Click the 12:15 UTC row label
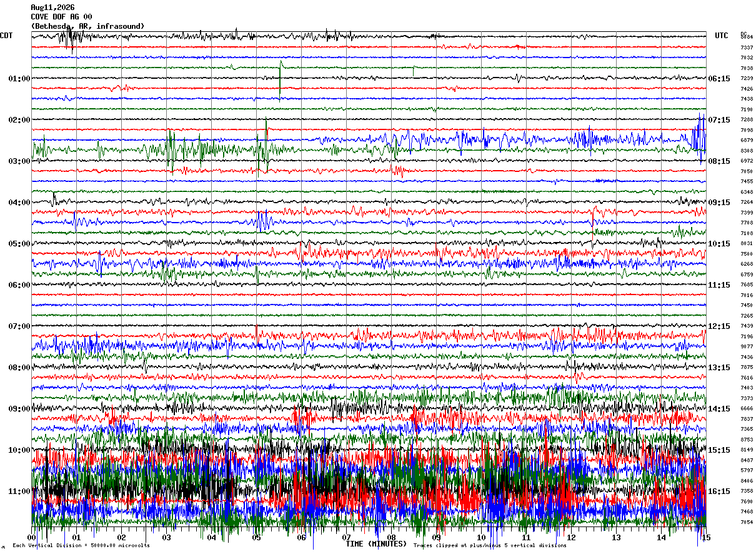The image size is (756, 554). pyautogui.click(x=719, y=326)
